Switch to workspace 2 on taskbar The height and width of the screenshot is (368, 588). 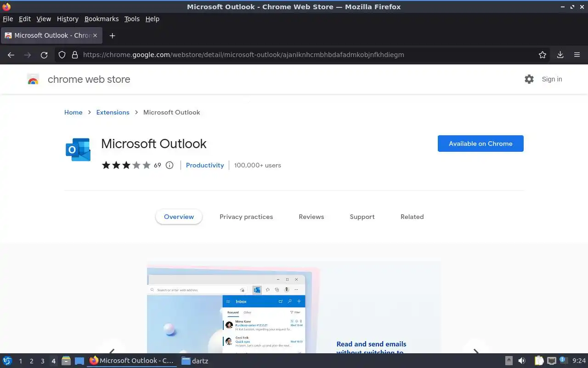coord(31,361)
